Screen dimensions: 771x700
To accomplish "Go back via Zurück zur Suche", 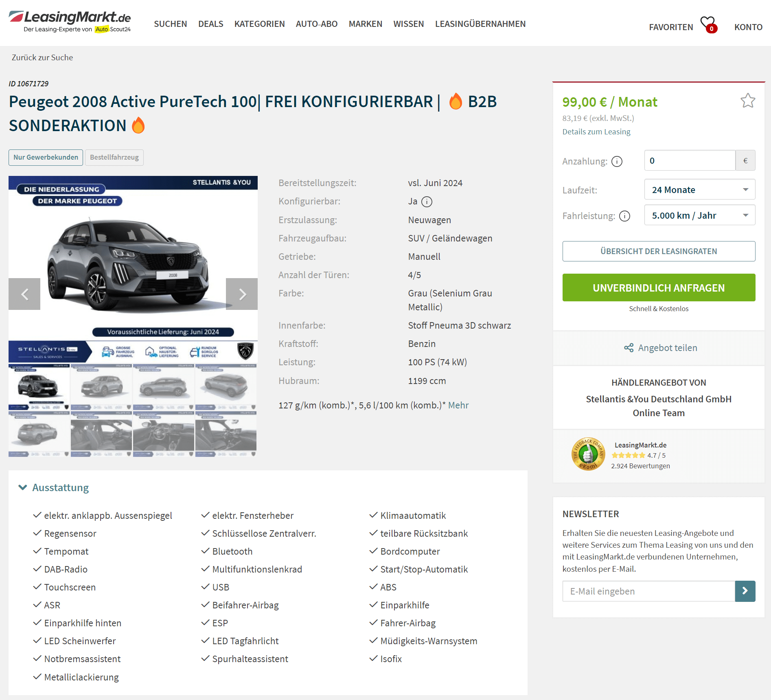I will (42, 57).
